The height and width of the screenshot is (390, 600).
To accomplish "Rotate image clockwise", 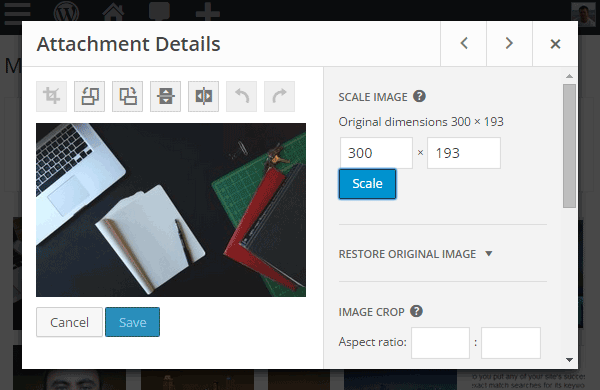I will point(127,96).
